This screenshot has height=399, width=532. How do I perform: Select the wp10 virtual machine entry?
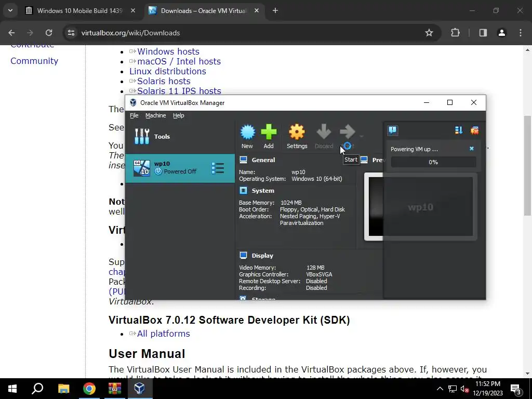pyautogui.click(x=180, y=168)
